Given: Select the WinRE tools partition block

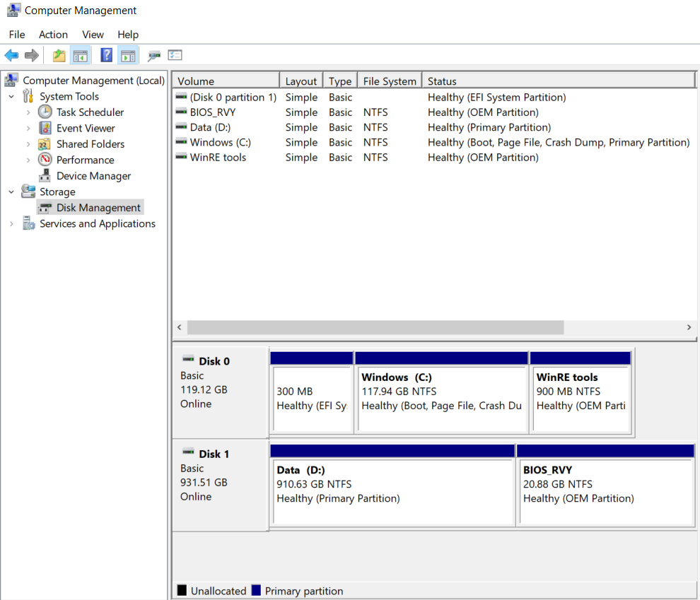Looking at the screenshot, I should pos(581,392).
